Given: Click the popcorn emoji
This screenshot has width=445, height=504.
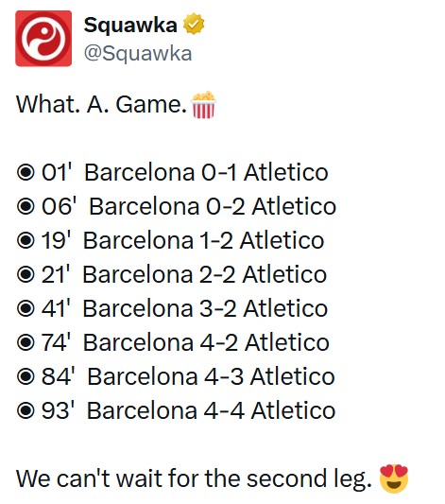Looking at the screenshot, I should 204,105.
